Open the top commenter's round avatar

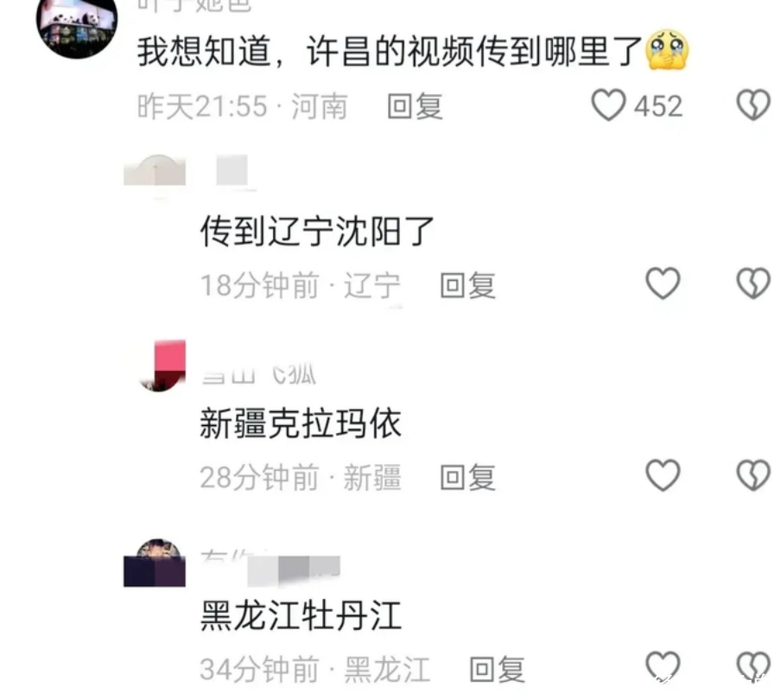(77, 25)
